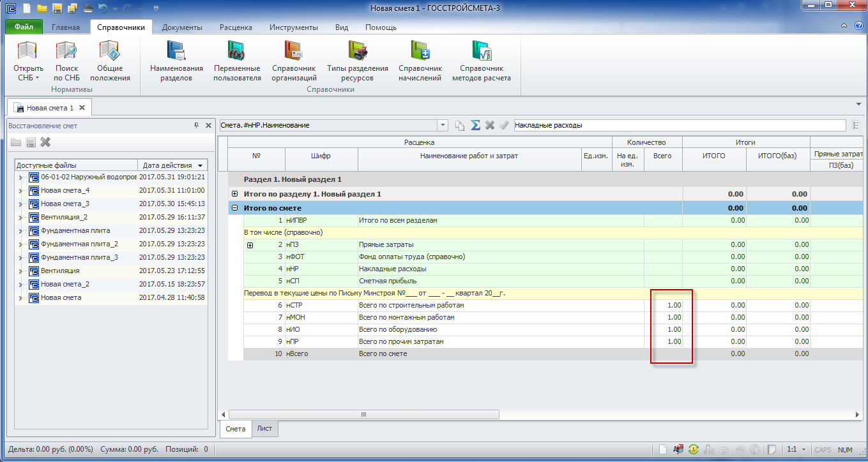The image size is (868, 462).
Task: Click the save icon in Восстановление смет panel
Action: (31, 142)
